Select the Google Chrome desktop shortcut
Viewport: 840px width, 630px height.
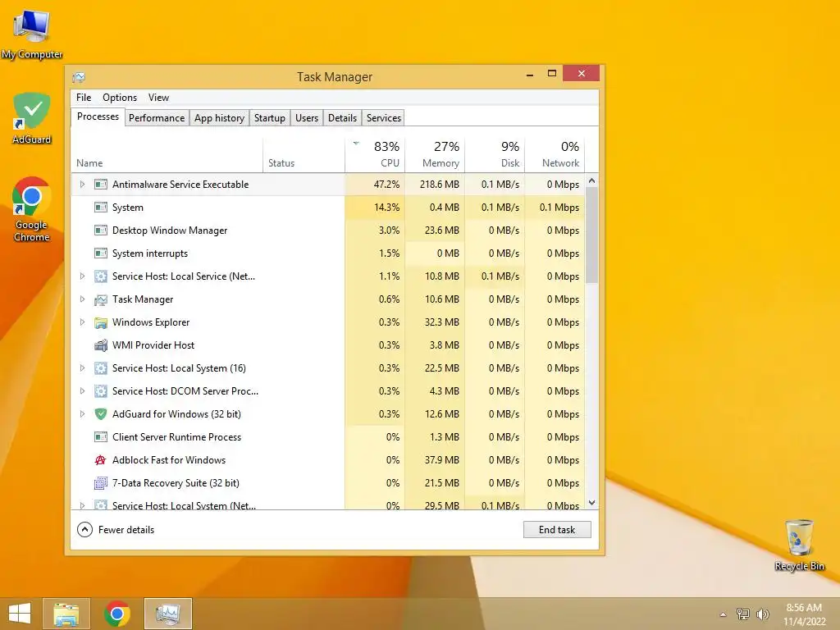32,209
